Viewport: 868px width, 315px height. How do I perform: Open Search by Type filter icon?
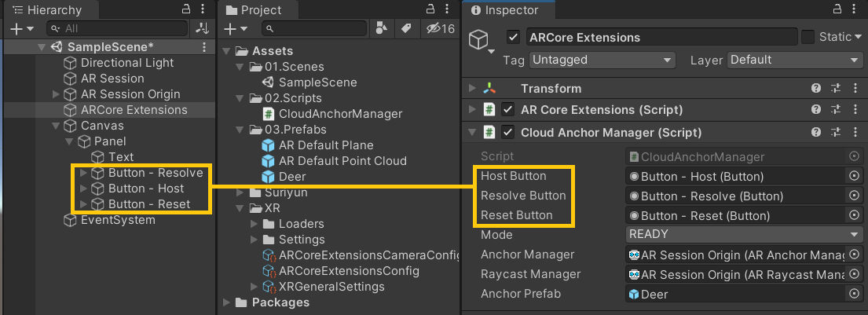(382, 28)
